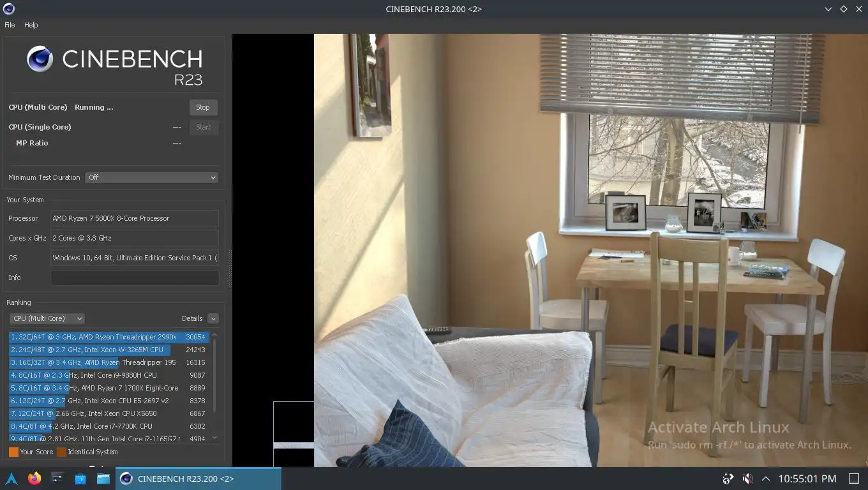This screenshot has height=490, width=868.
Task: Click the Cinebench title bar logo icon
Action: (x=8, y=9)
